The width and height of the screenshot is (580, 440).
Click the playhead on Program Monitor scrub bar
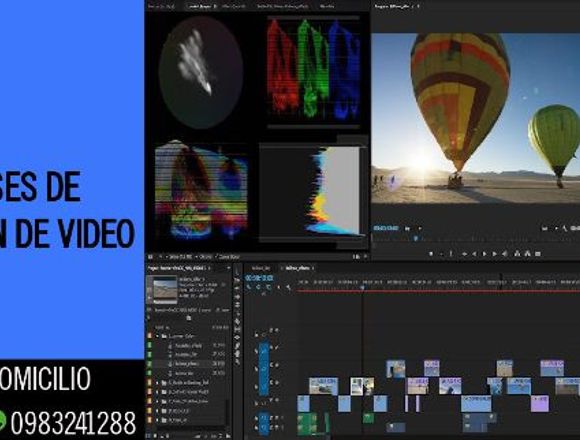click(415, 239)
